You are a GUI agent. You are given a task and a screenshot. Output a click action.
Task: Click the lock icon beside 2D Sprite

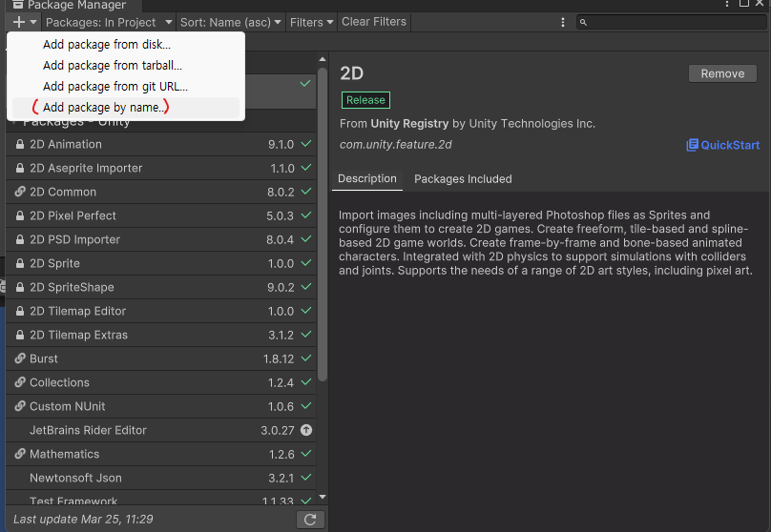[x=20, y=263]
